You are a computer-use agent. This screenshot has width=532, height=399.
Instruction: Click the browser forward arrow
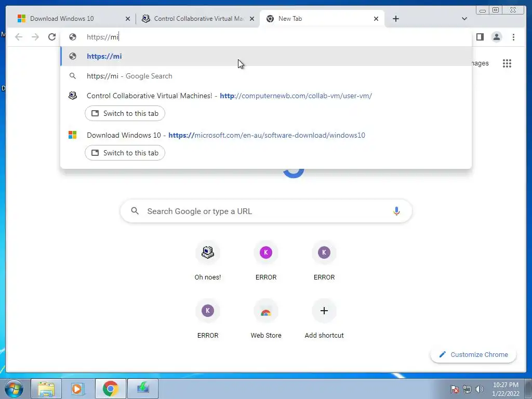point(35,37)
